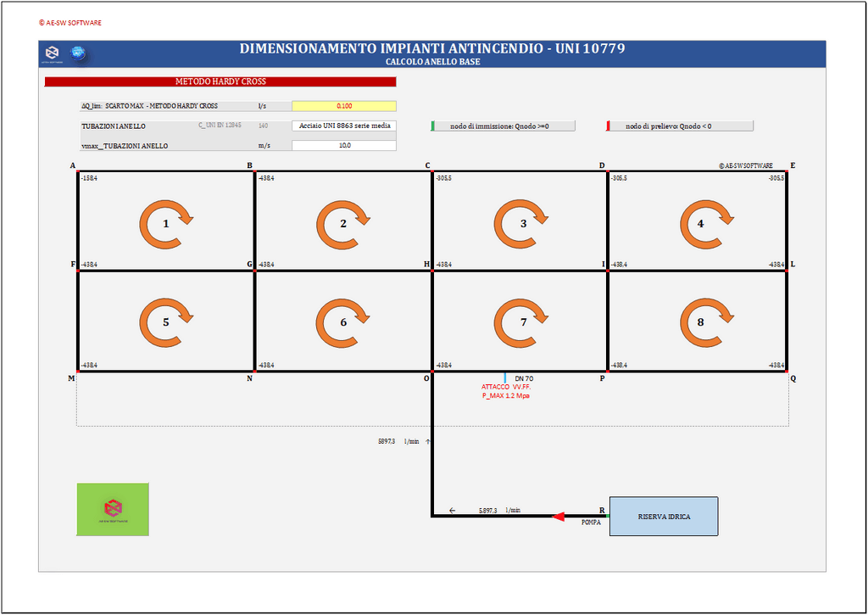Click the red pump arrow icon
868x615 pixels.
[559, 516]
